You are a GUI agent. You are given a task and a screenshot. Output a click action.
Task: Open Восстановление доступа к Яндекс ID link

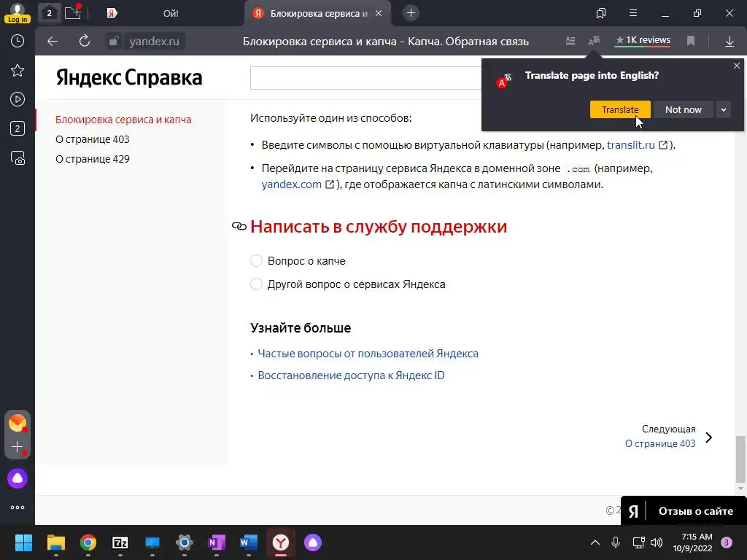click(351, 376)
